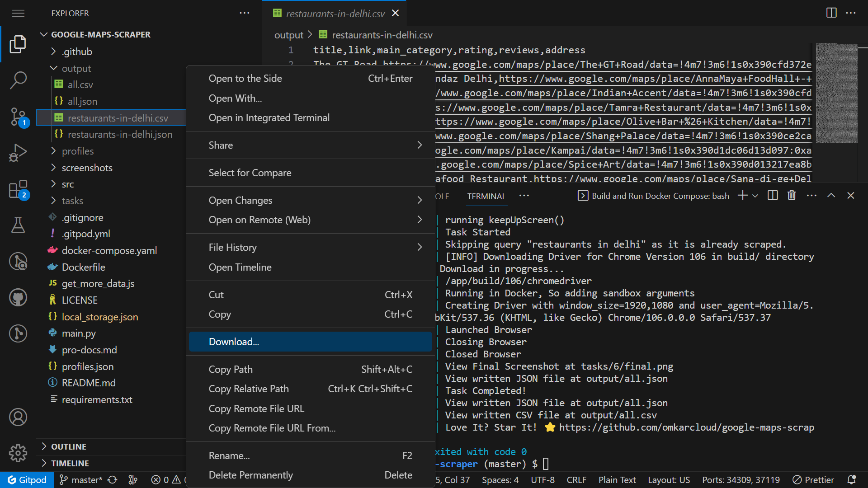868x488 pixels.
Task: Click the TERMINAL tab in panel
Action: 486,196
